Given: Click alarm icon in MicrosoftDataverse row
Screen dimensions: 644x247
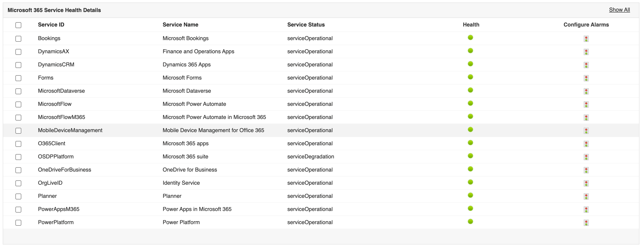Looking at the screenshot, I should coord(586,91).
